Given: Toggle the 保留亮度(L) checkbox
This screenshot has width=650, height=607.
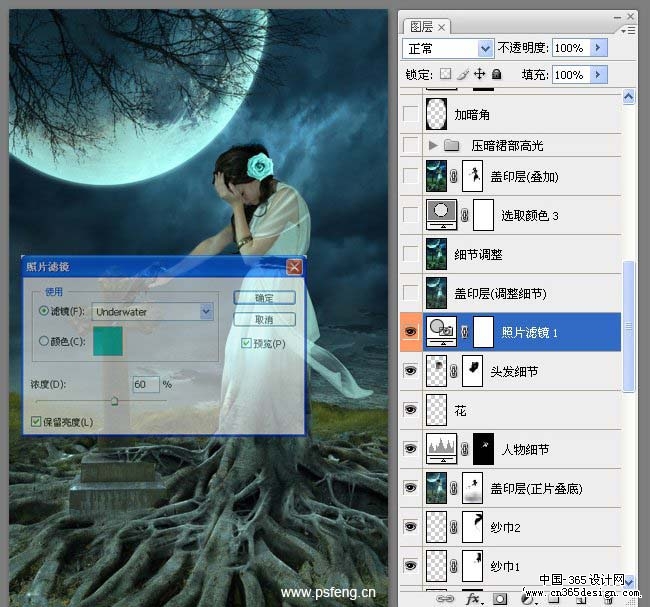Looking at the screenshot, I should coord(36,422).
